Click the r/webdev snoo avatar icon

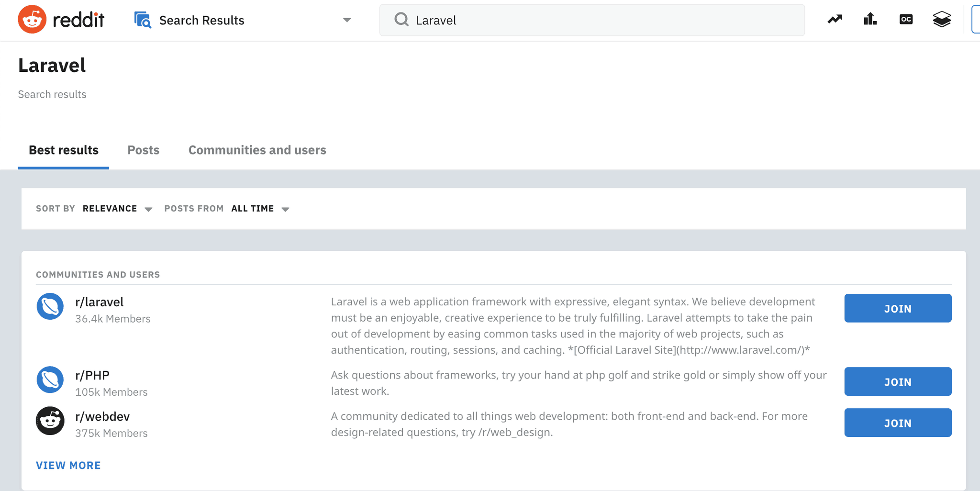[x=50, y=421]
